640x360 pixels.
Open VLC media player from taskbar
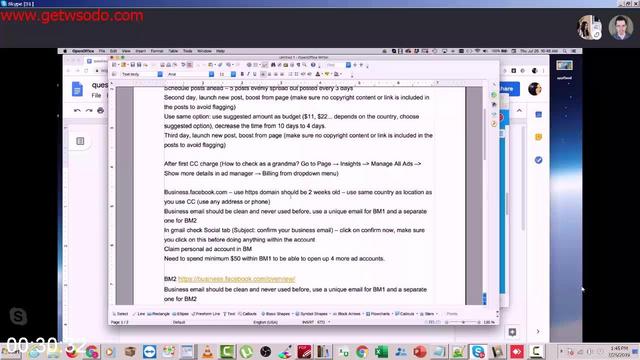[208, 351]
